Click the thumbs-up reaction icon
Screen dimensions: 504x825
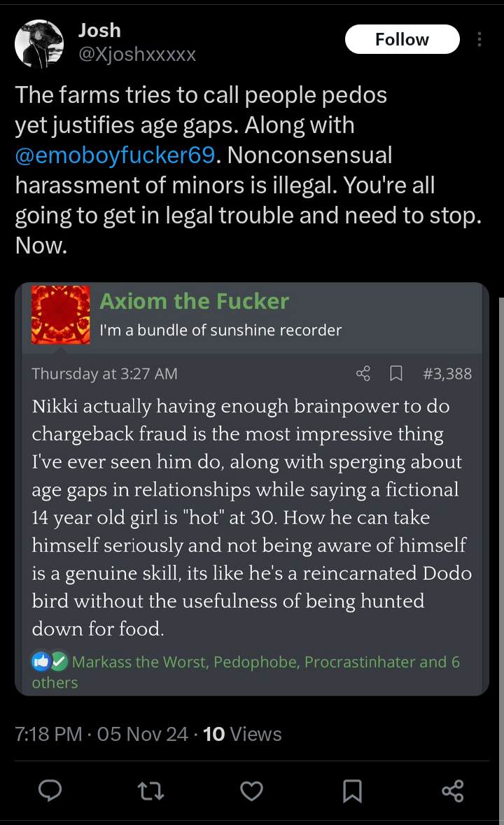[x=41, y=661]
